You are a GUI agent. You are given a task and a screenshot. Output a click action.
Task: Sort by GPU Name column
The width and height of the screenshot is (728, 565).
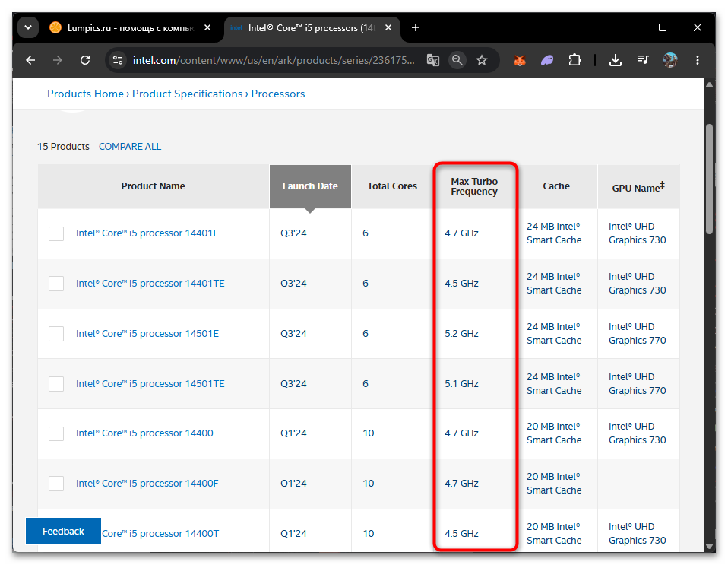tap(638, 187)
